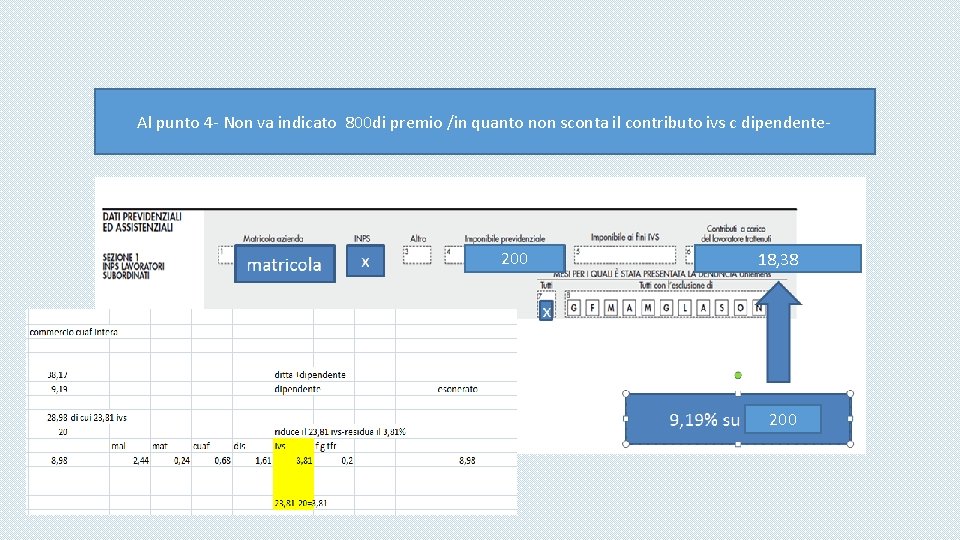Select yellow cell '23,81-20=3,81'
Screen dimensions: 960x540
click(x=300, y=503)
